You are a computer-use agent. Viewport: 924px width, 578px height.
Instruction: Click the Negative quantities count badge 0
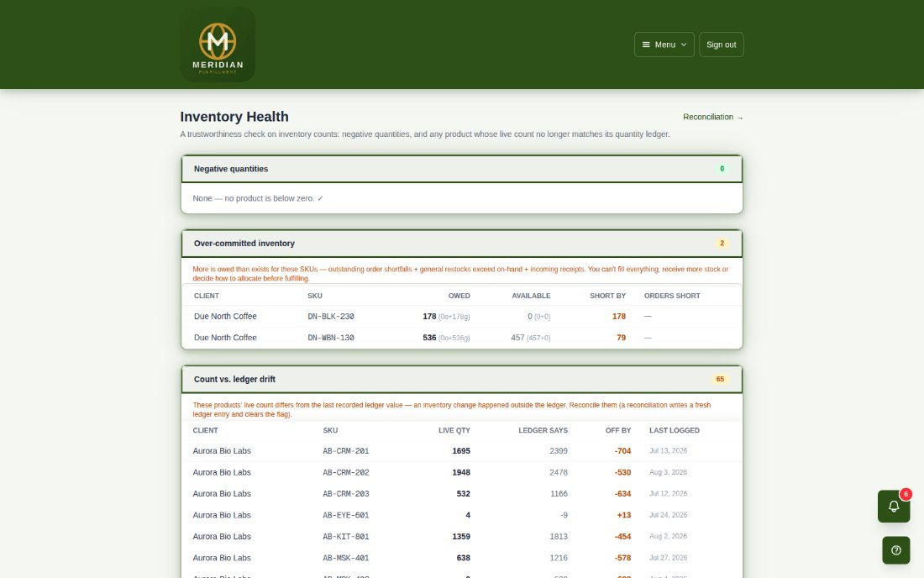pos(722,169)
